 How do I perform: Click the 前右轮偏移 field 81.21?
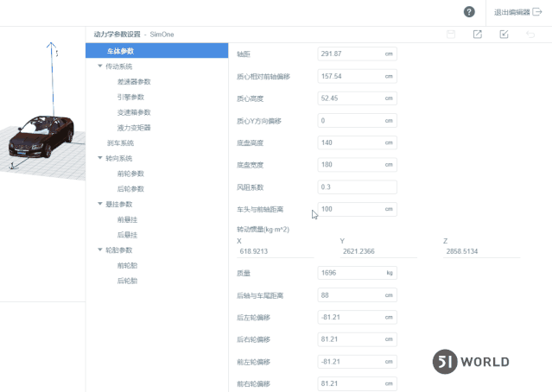tap(357, 383)
